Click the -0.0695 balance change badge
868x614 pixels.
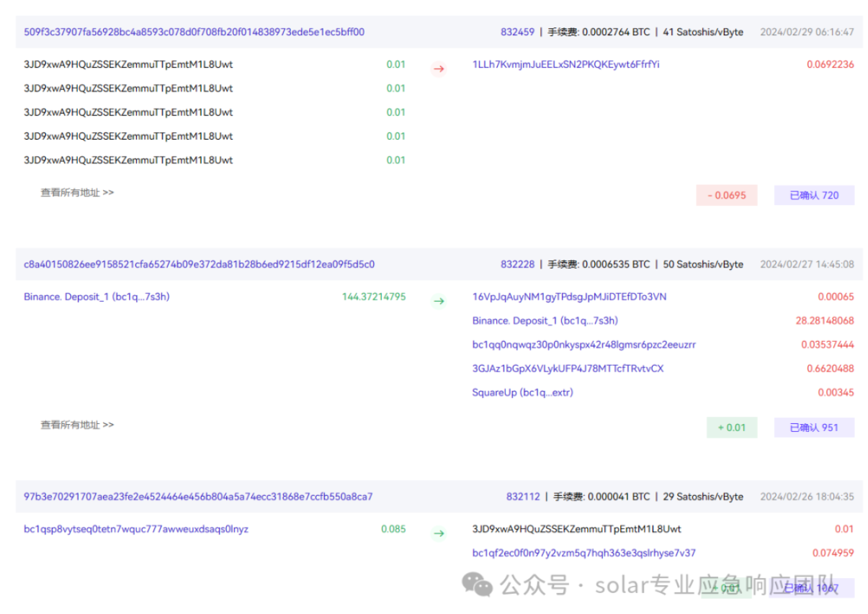[726, 195]
